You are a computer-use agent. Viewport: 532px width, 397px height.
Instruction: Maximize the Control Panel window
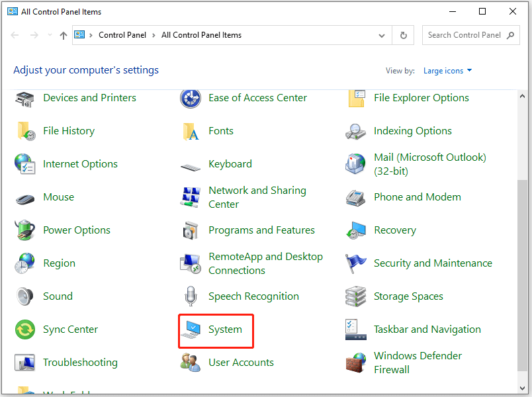point(482,11)
